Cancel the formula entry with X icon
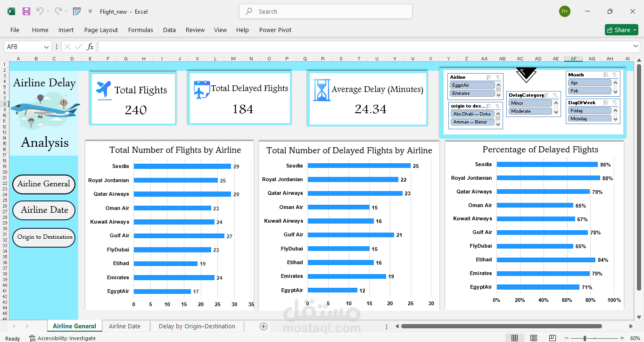 click(67, 47)
